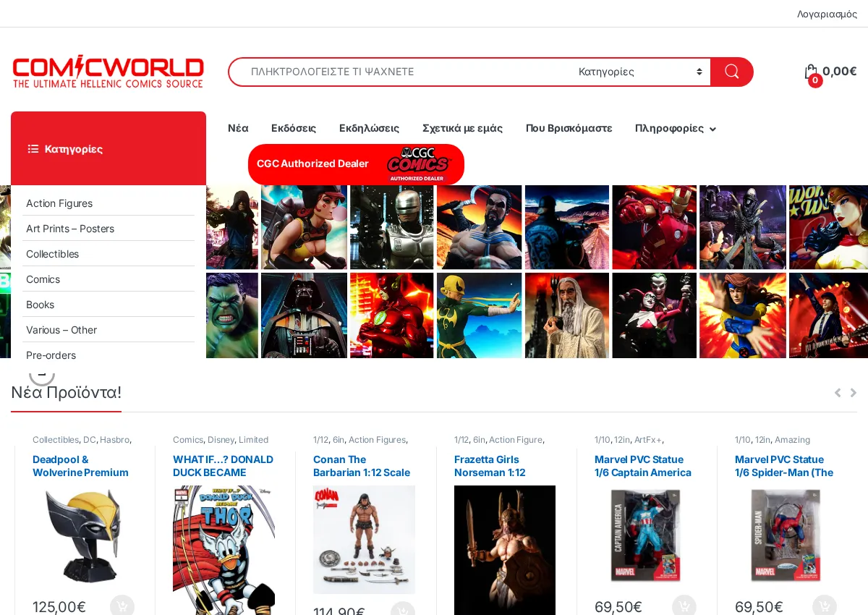This screenshot has width=868, height=615.
Task: Add Spider-Man statue to cart
Action: (x=825, y=606)
